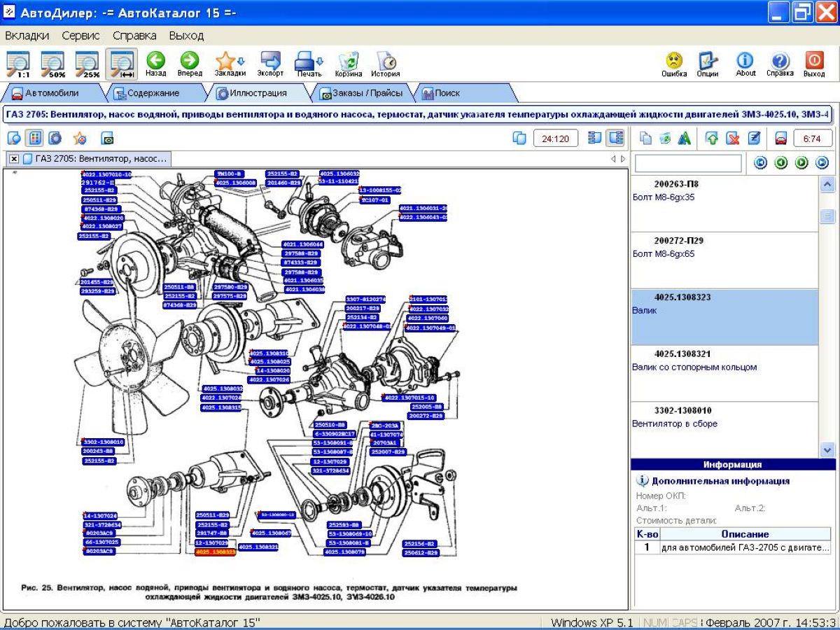Click the copy pages icon in the parts panel
Image resolution: width=840 pixels, height=630 pixels.
coord(646,138)
